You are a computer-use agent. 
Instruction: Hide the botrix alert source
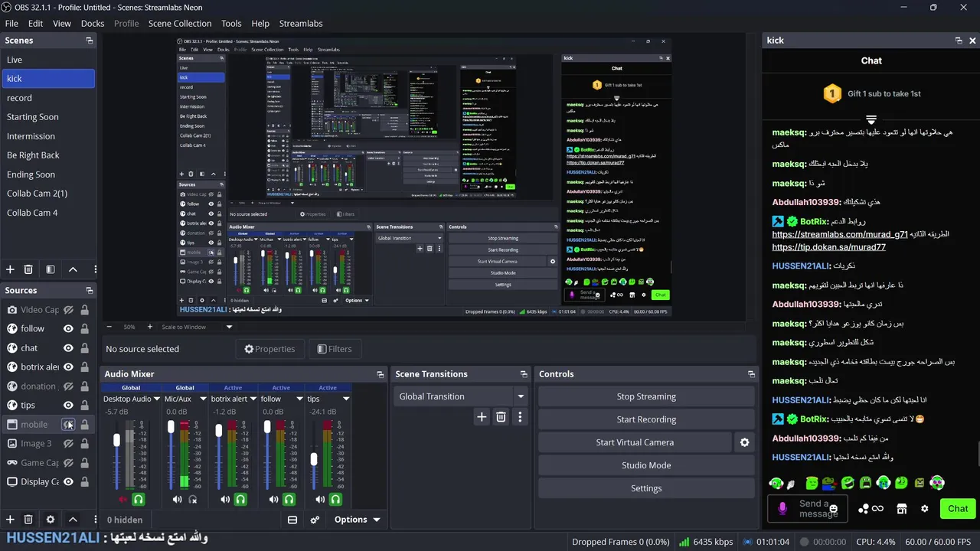(x=68, y=367)
